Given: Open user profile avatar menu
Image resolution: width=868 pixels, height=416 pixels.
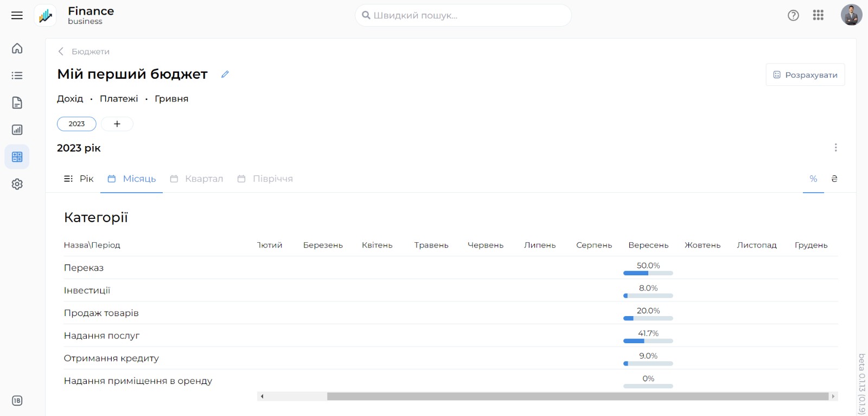Looking at the screenshot, I should 851,15.
